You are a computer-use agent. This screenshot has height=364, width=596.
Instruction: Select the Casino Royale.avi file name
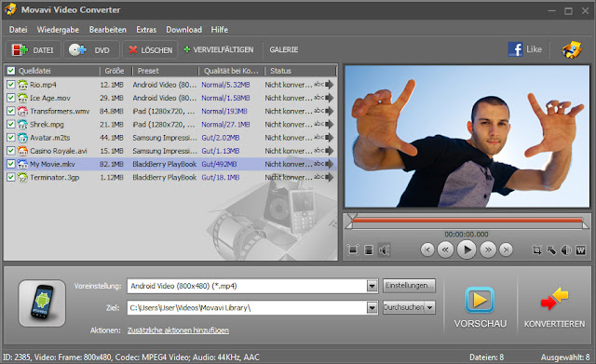tap(59, 151)
